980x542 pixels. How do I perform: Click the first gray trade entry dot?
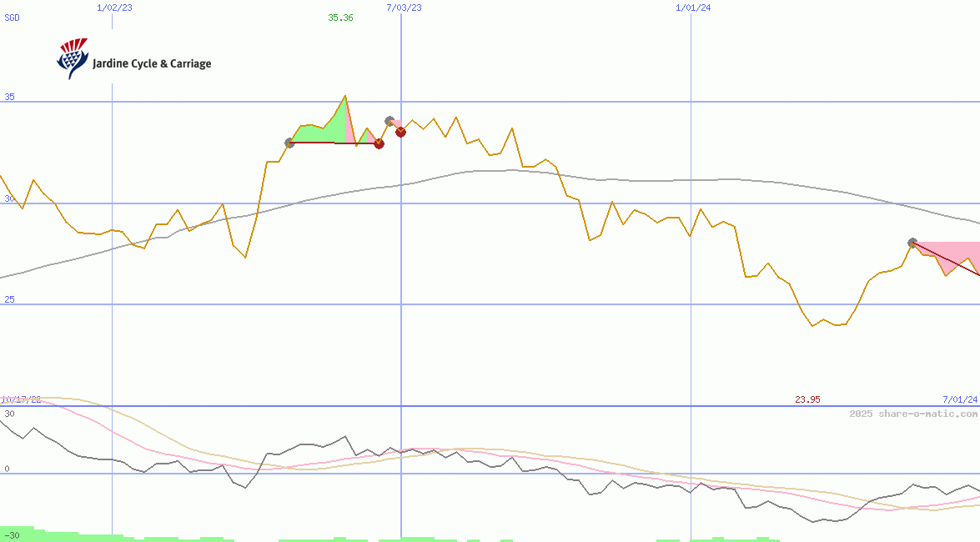(289, 143)
